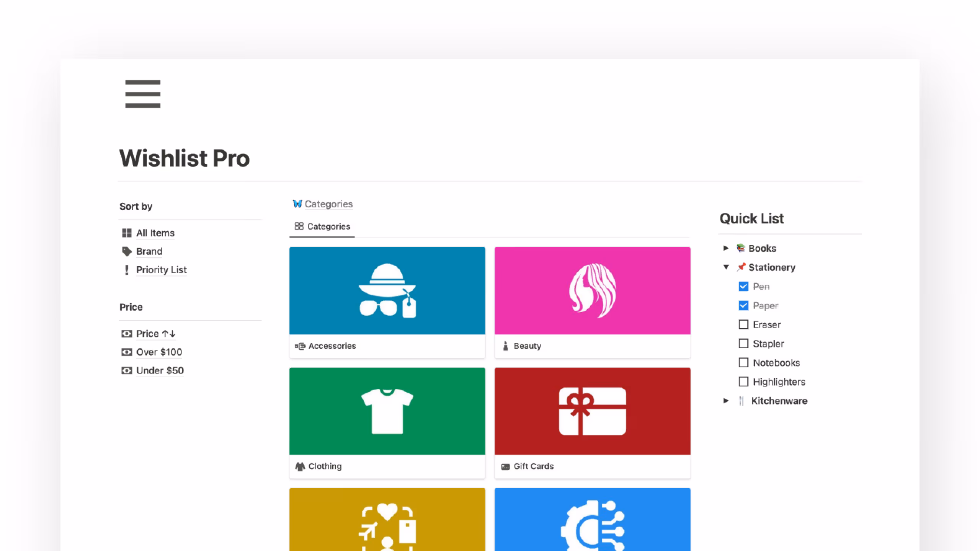980x551 pixels.
Task: Expand the Books toggle list
Action: tap(725, 248)
